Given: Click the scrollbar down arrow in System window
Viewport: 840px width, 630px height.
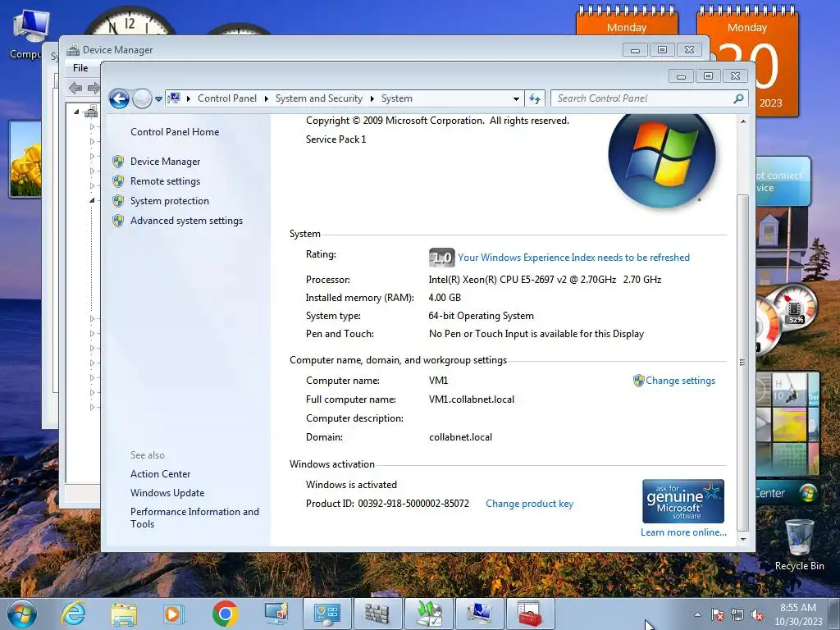Looking at the screenshot, I should pos(743,539).
